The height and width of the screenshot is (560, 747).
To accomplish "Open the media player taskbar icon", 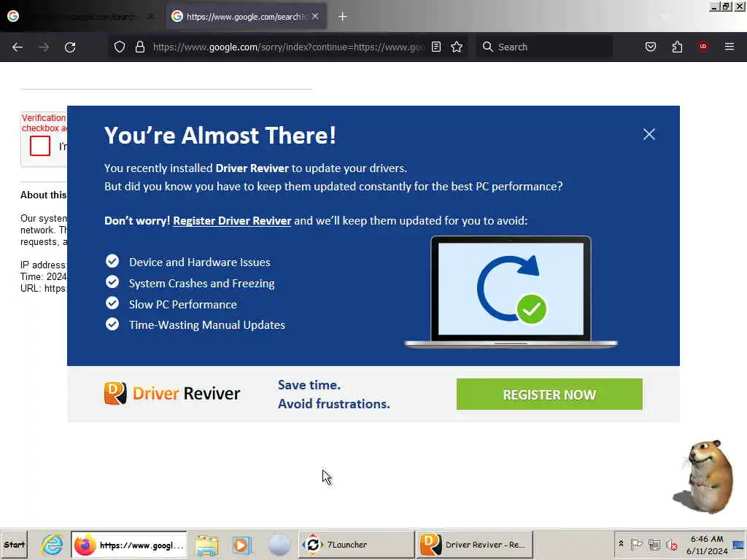I will click(x=242, y=545).
